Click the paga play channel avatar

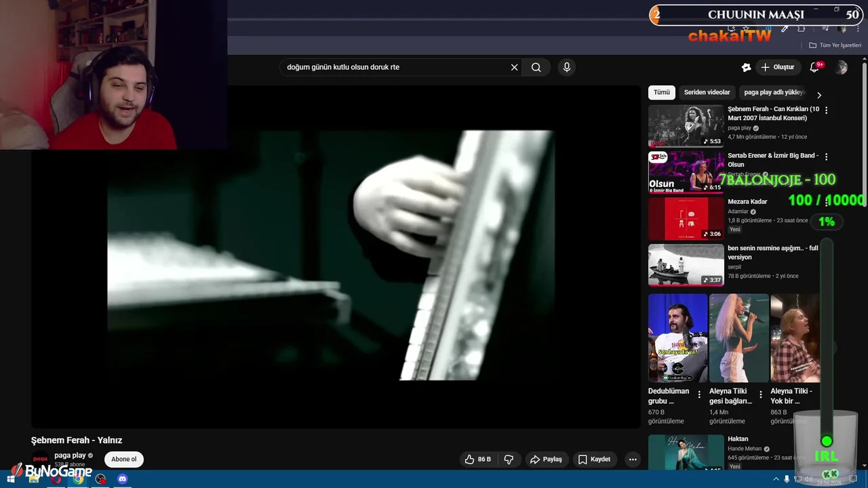tap(41, 460)
